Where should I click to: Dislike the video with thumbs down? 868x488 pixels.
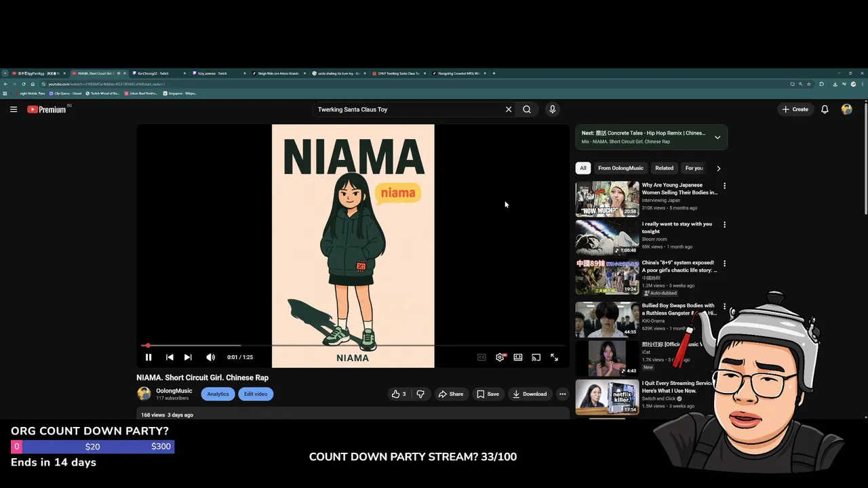[x=420, y=394]
